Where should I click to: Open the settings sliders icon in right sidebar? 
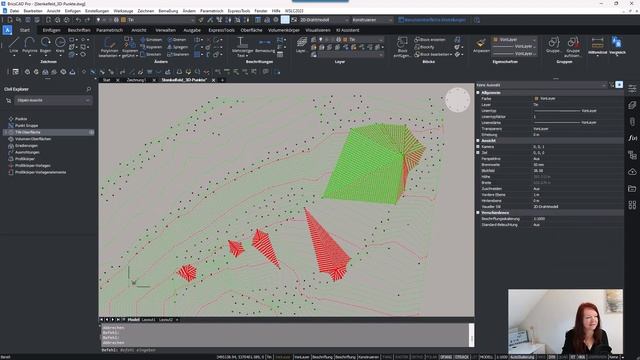(632, 89)
